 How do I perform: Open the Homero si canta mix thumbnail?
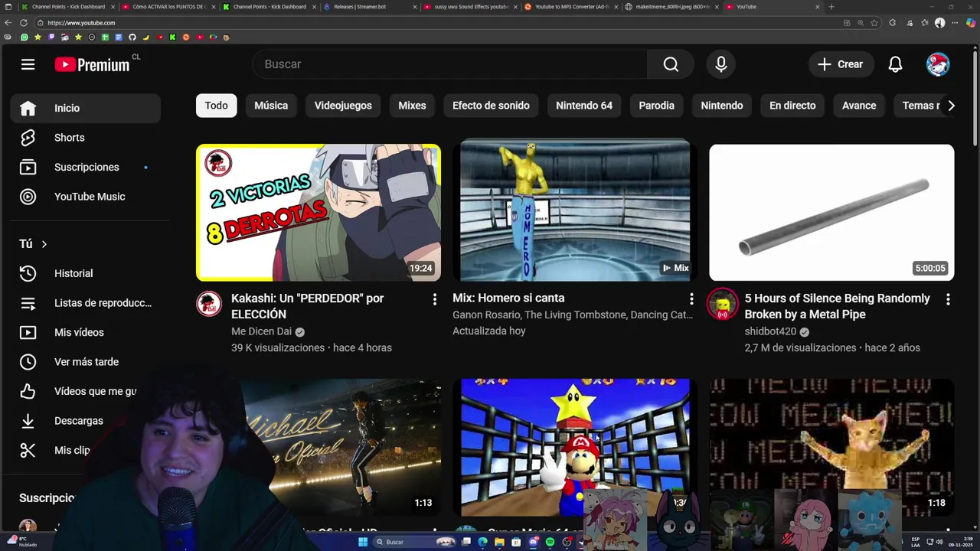575,210
